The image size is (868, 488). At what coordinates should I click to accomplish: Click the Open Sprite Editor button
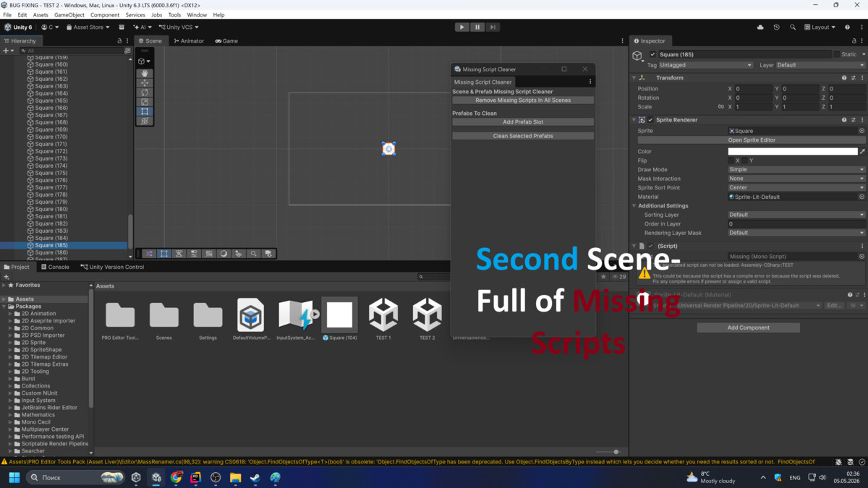point(752,140)
